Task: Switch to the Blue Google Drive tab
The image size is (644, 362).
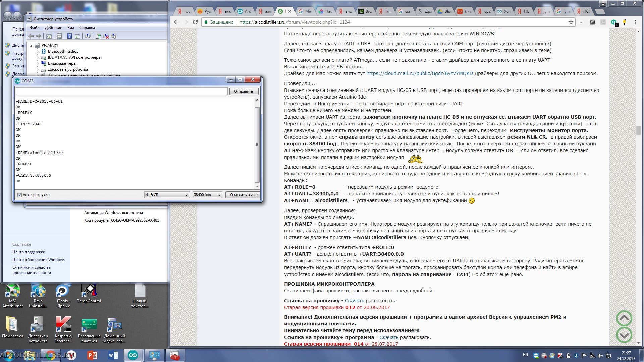Action: coord(445,11)
